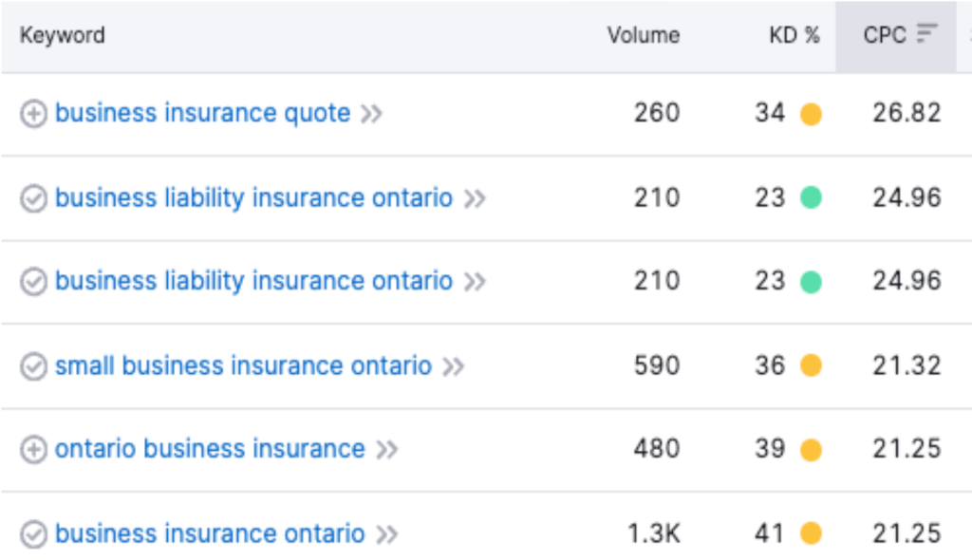The width and height of the screenshot is (972, 560).
Task: Click the CPC sort icon in header
Action: 926,35
